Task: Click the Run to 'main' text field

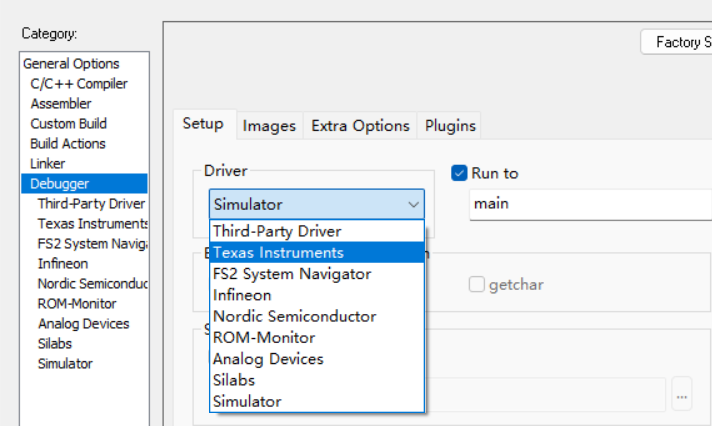Action: click(x=588, y=204)
